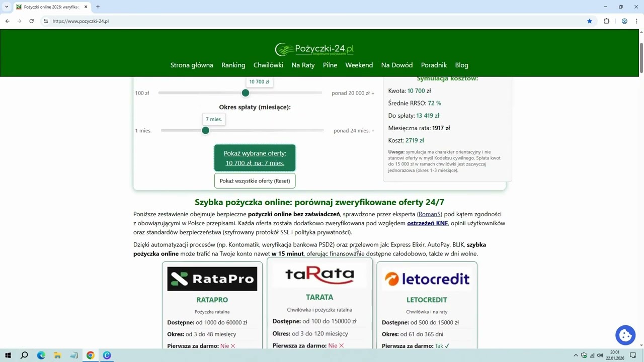Close the Pożyczki online 2026 tab
Screen dimensions: 644x362
click(x=86, y=7)
